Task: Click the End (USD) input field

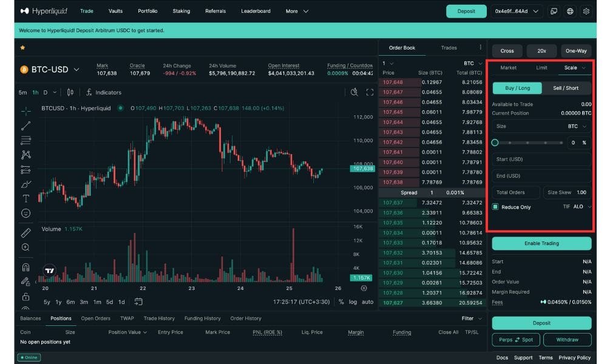Action: tap(541, 176)
